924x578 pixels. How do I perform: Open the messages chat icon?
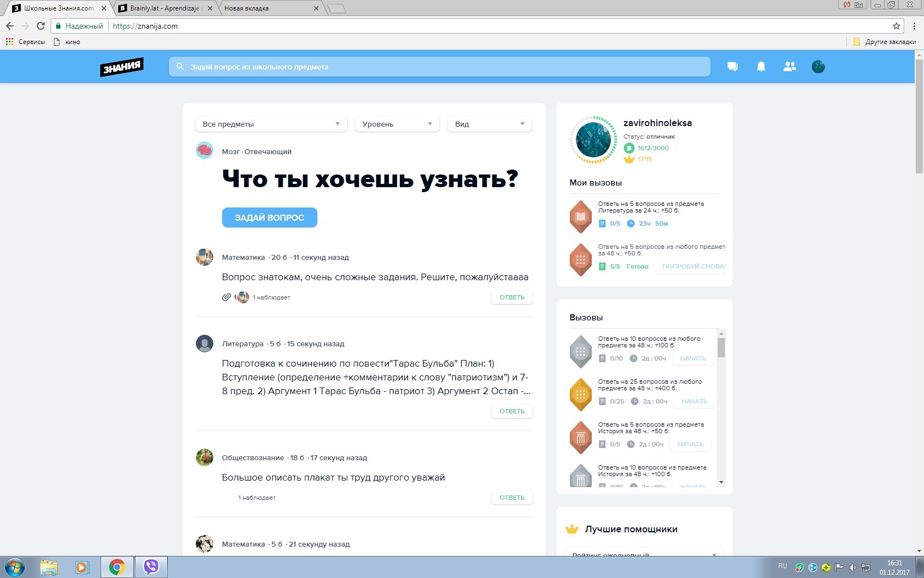pos(732,67)
